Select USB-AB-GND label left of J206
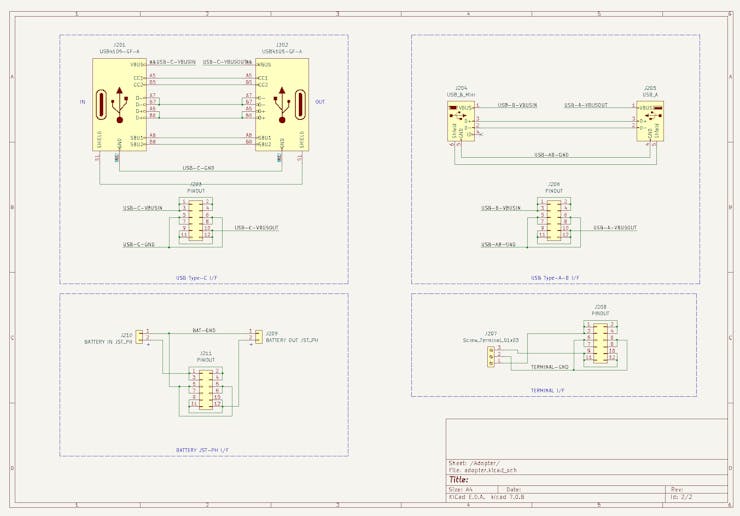Viewport: 740px width, 516px height. pyautogui.click(x=498, y=245)
